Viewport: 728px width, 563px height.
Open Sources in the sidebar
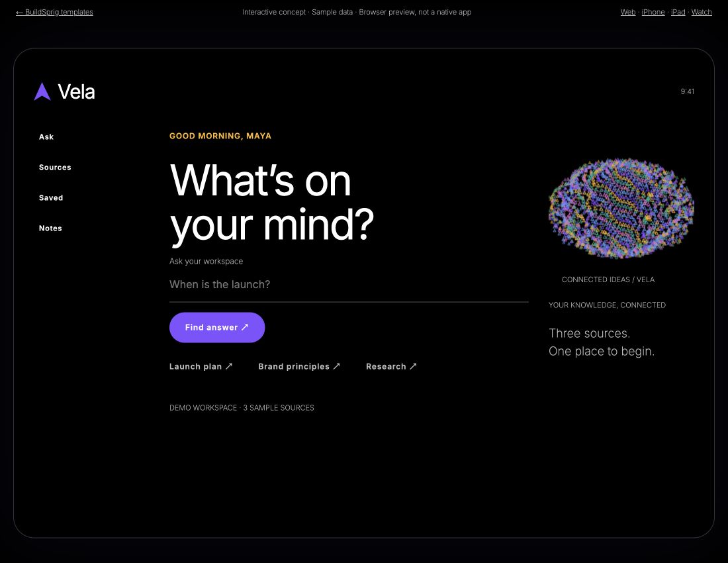(x=55, y=167)
